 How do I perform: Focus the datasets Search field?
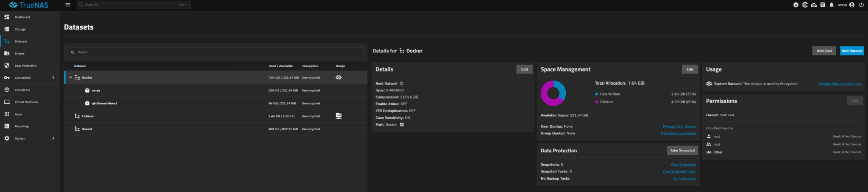pyautogui.click(x=216, y=52)
